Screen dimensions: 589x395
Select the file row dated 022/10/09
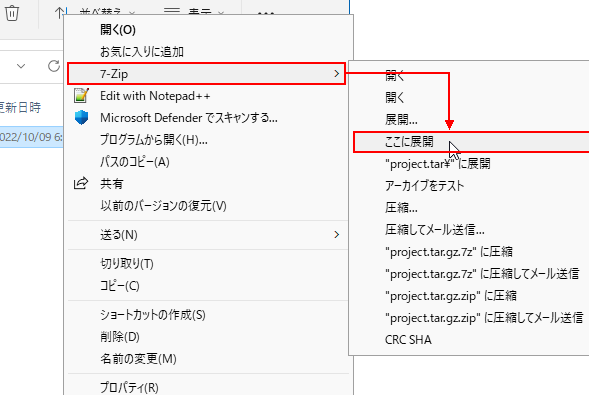point(32,137)
